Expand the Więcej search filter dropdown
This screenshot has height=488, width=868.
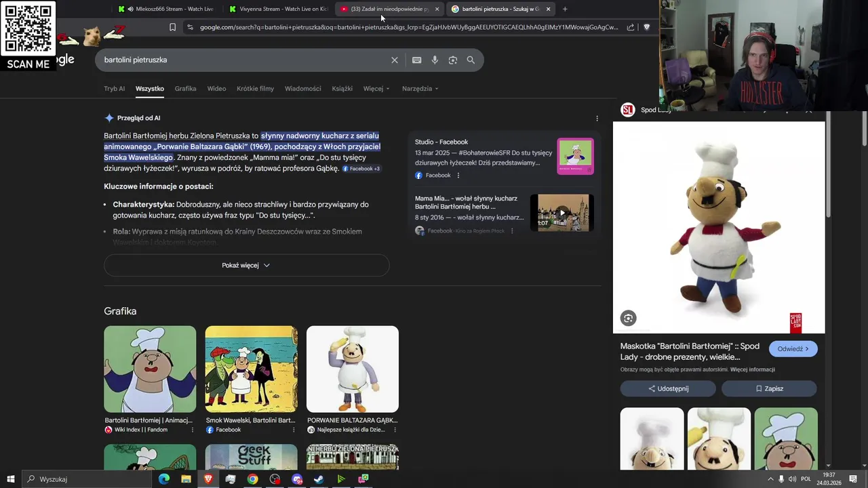(376, 89)
